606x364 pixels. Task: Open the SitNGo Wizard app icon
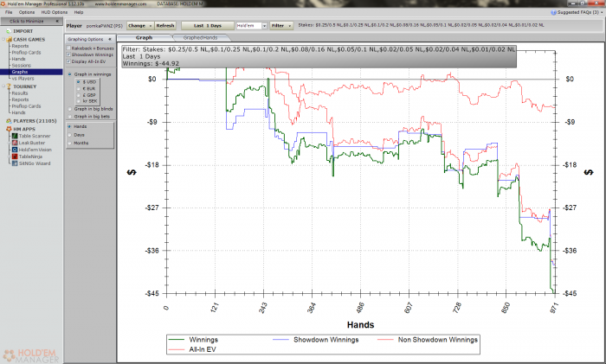15,163
